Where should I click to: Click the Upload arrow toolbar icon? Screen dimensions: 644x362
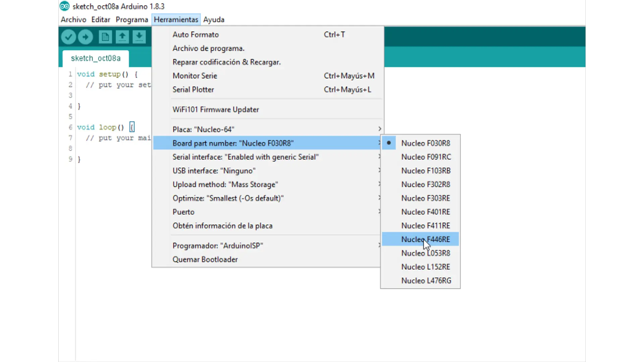pos(86,37)
